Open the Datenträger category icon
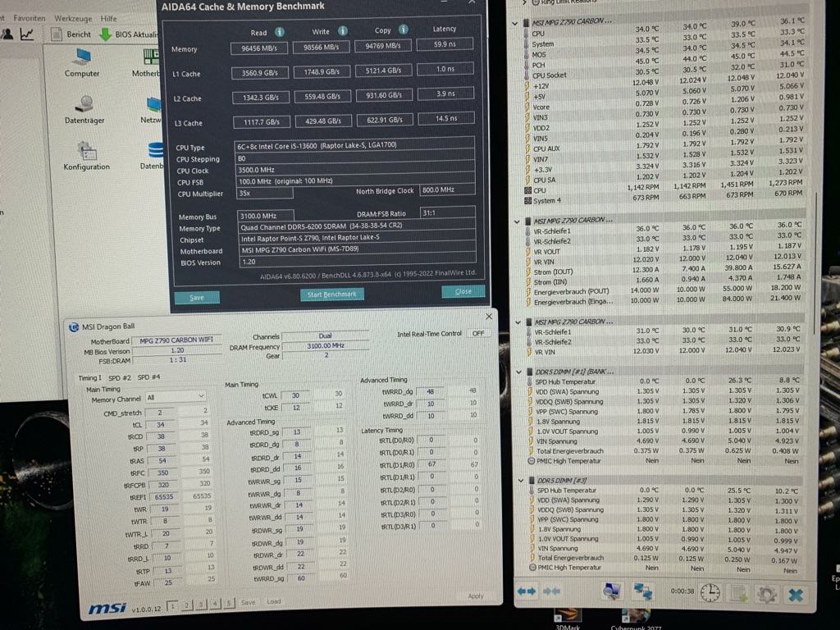The image size is (840, 630). click(84, 109)
